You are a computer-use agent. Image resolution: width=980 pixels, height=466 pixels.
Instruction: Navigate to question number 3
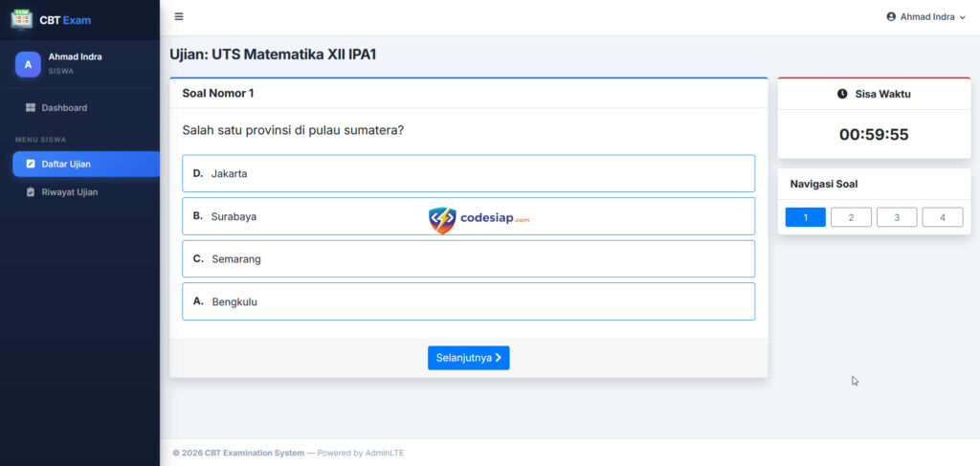pyautogui.click(x=897, y=217)
